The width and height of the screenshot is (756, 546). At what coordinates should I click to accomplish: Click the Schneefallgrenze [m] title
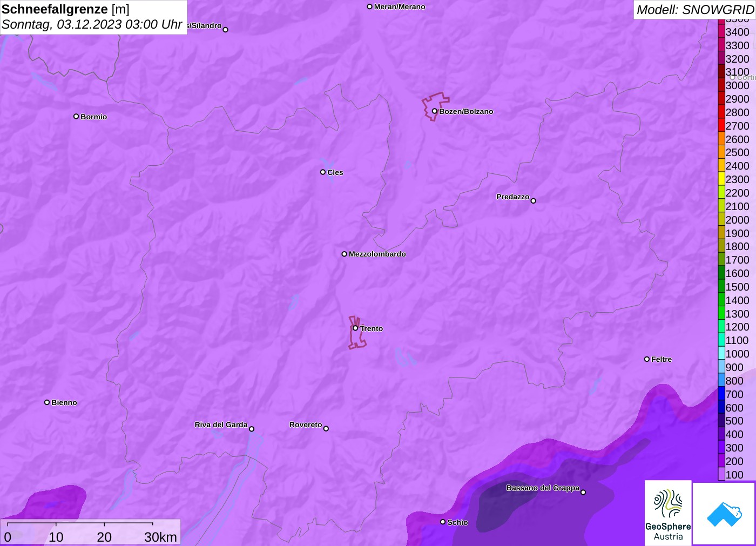pos(65,9)
